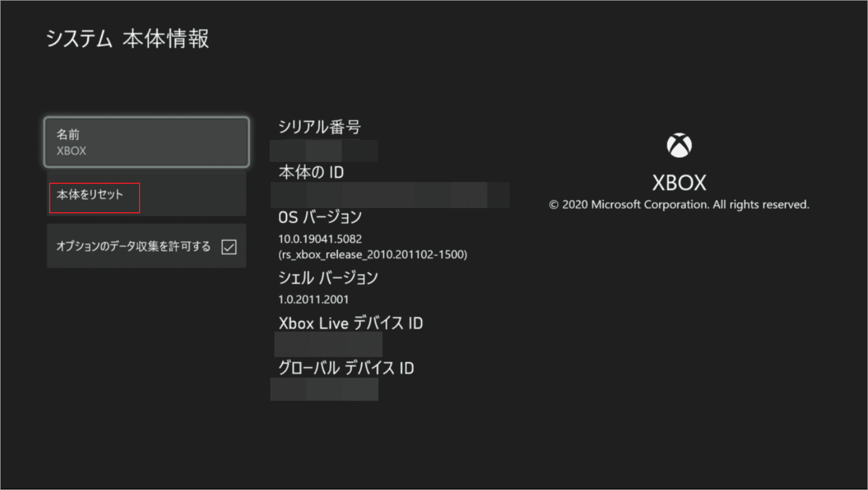Click the rs_xbox_release_2010.201102-1500 build string
Image resolution: width=868 pixels, height=490 pixels.
(373, 254)
